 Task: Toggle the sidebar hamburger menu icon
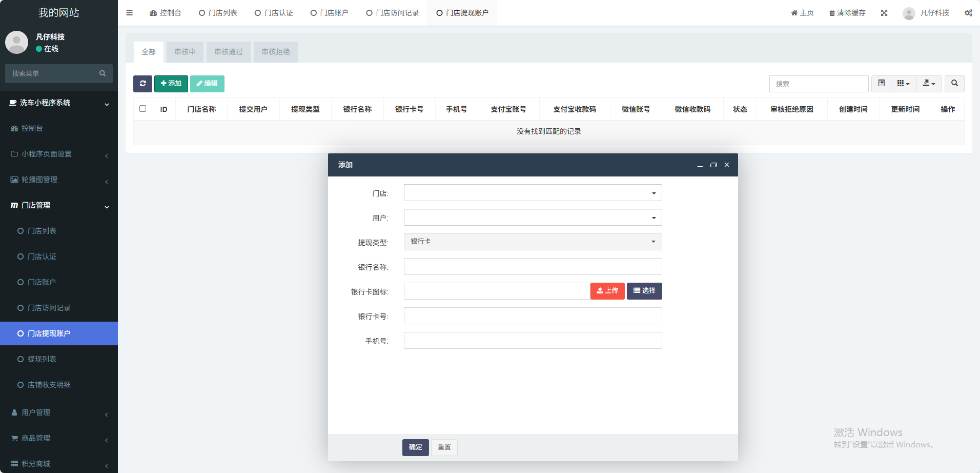click(x=129, y=13)
